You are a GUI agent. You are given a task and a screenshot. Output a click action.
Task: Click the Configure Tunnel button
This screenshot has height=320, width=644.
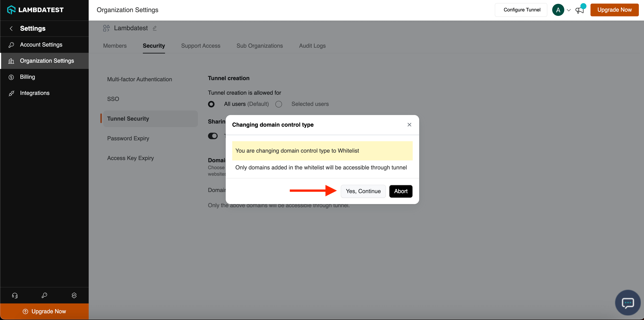point(522,10)
